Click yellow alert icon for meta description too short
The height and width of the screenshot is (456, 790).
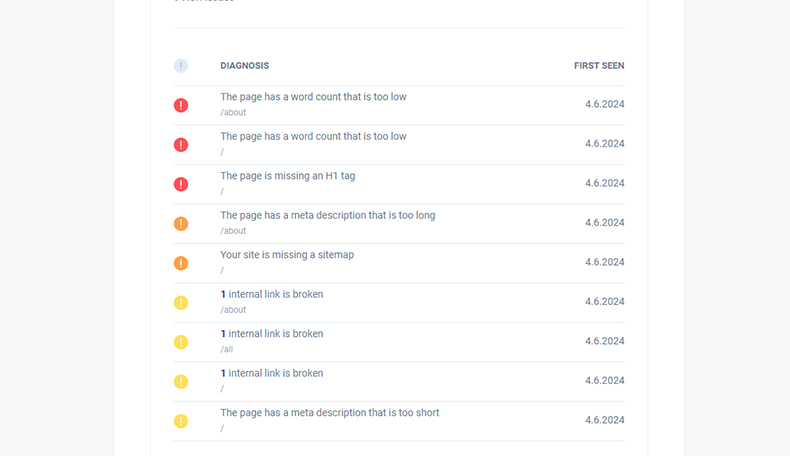pos(181,421)
